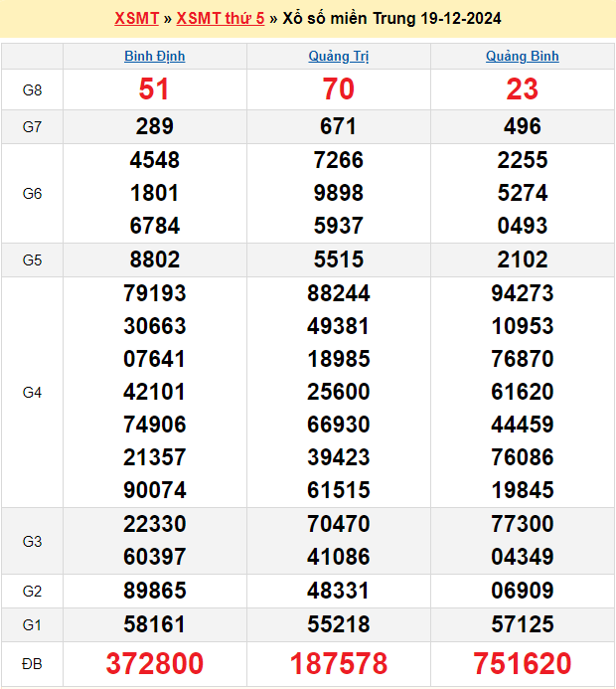Click the red G8 number 23

coord(522,89)
